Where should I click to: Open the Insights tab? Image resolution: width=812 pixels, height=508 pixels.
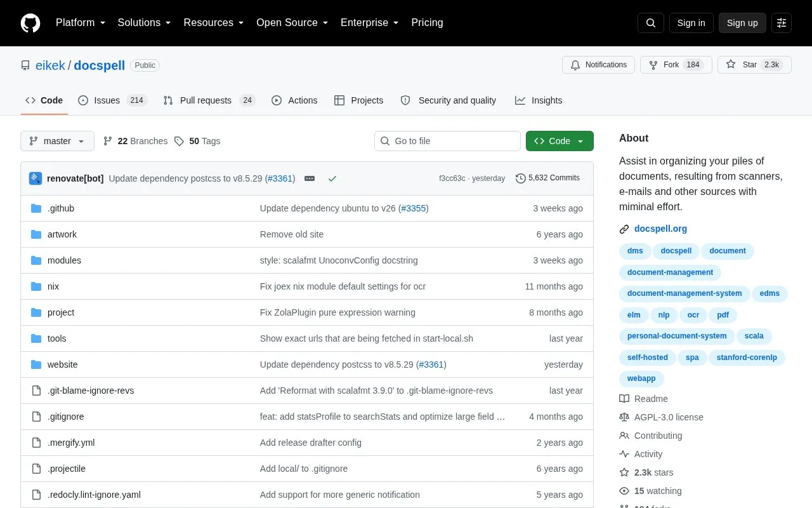coord(539,100)
